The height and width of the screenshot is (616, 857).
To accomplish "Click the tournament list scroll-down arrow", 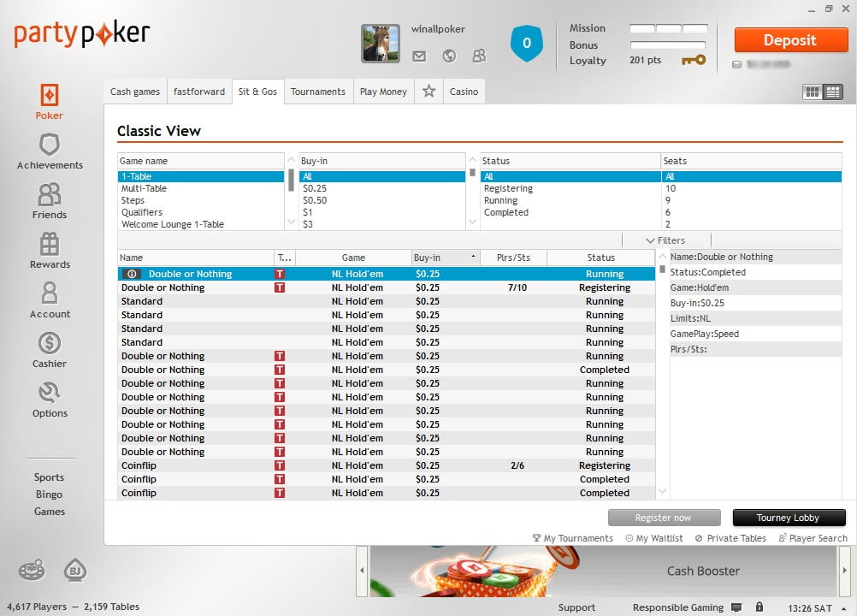I will (x=663, y=491).
